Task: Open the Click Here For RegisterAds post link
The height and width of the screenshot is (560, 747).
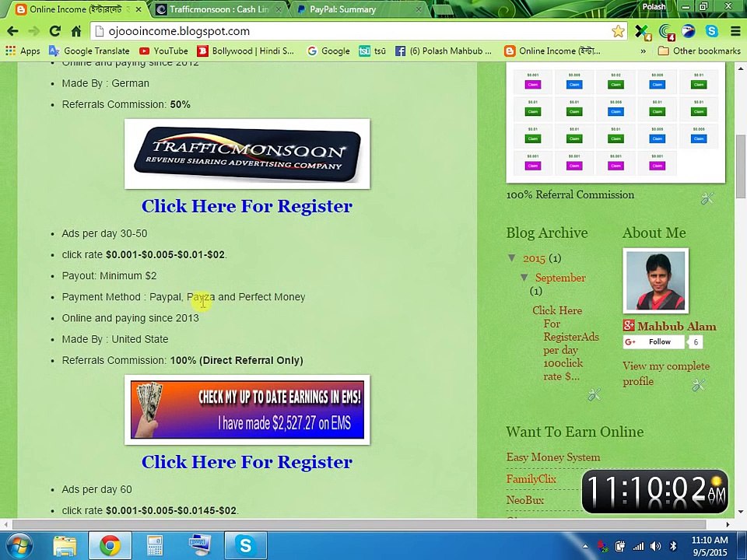Action: [566, 343]
